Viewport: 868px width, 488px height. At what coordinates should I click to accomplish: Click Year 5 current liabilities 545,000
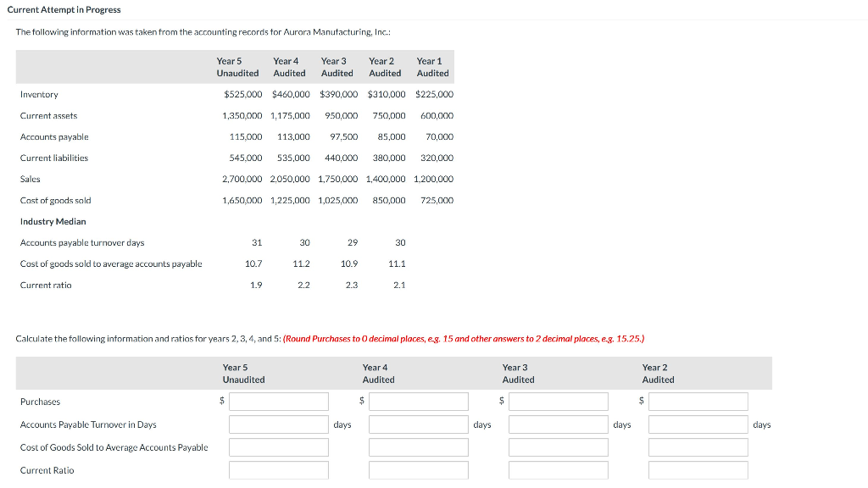coord(246,158)
